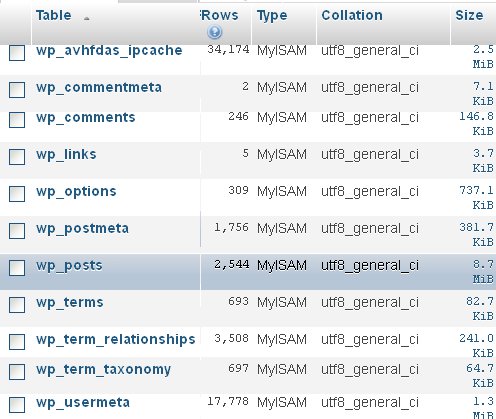
Task: Sort by Type column header
Action: 272,16
